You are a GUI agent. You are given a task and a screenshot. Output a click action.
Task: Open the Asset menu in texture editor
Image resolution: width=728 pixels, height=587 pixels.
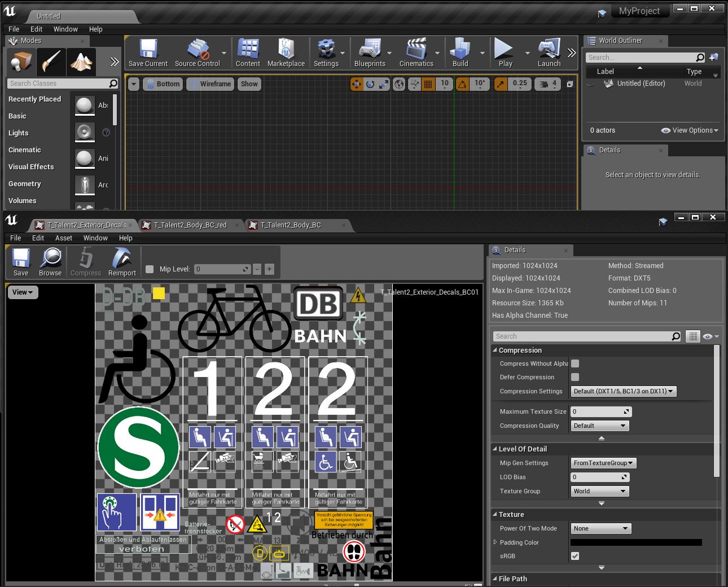click(63, 238)
